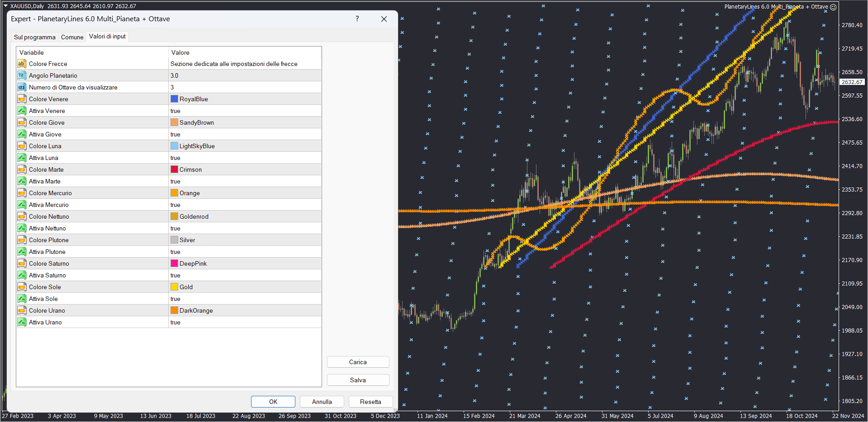Image resolution: width=868 pixels, height=422 pixels.
Task: Click the color-type icon beside Colore Venere
Action: (22, 99)
